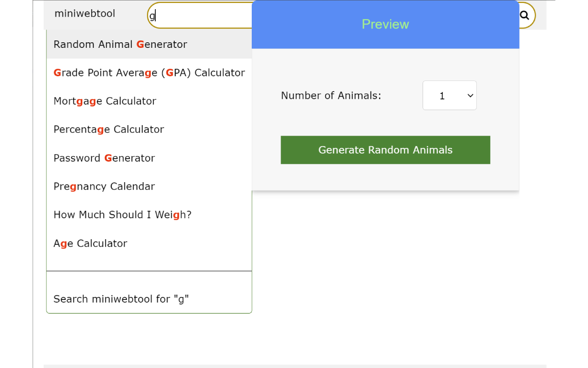Choose "How Much Should I Weigh?" suggestion

tap(122, 215)
